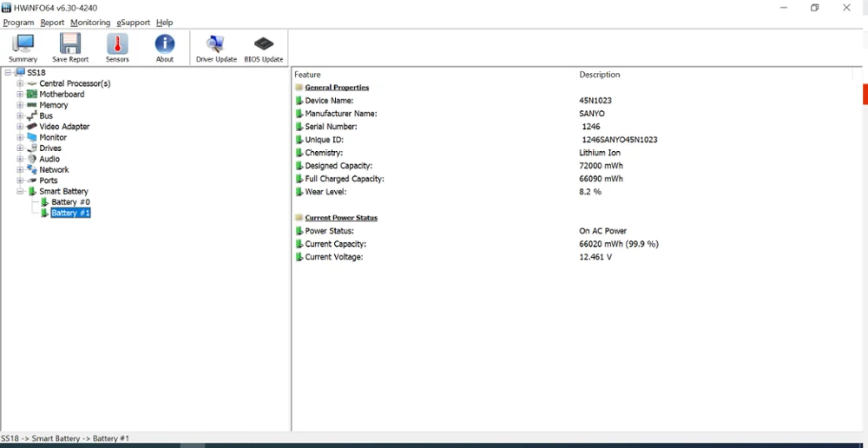Screen dimensions: 868x448
Task: Click the battery icon beside Device Name
Action: coord(299,101)
